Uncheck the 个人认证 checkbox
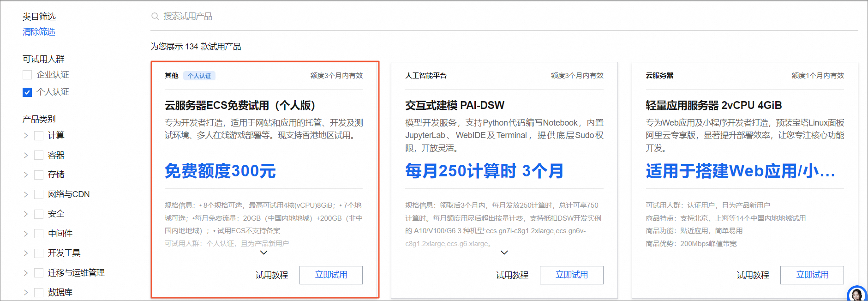Screen dimensions: 868x301 27,92
